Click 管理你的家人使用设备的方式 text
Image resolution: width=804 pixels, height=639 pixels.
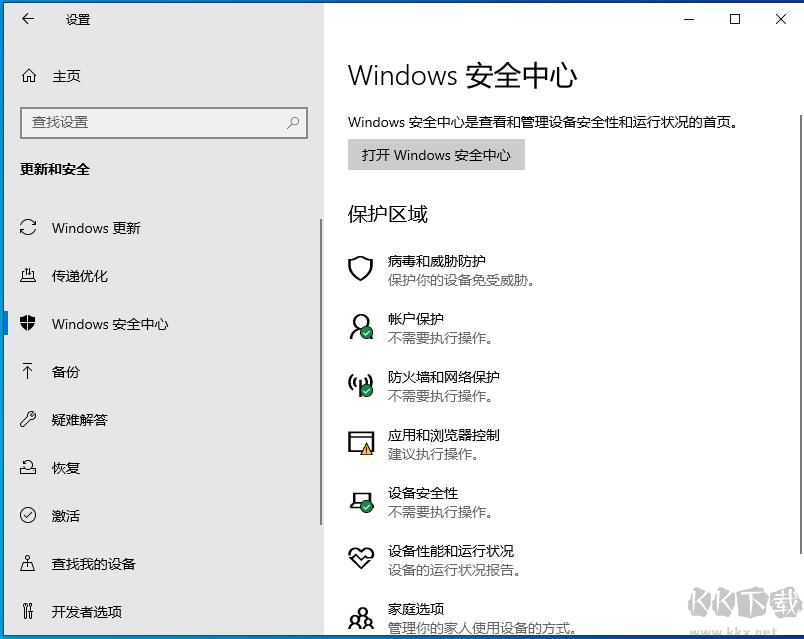pyautogui.click(x=482, y=628)
